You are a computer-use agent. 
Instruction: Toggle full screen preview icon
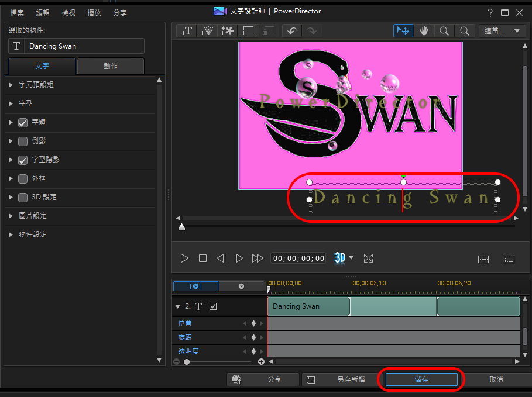(x=368, y=258)
